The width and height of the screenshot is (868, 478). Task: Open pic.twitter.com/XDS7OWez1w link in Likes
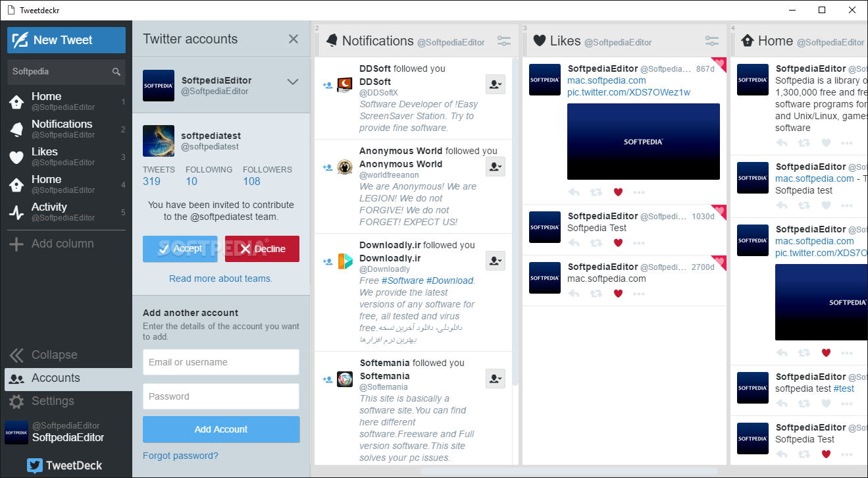628,92
